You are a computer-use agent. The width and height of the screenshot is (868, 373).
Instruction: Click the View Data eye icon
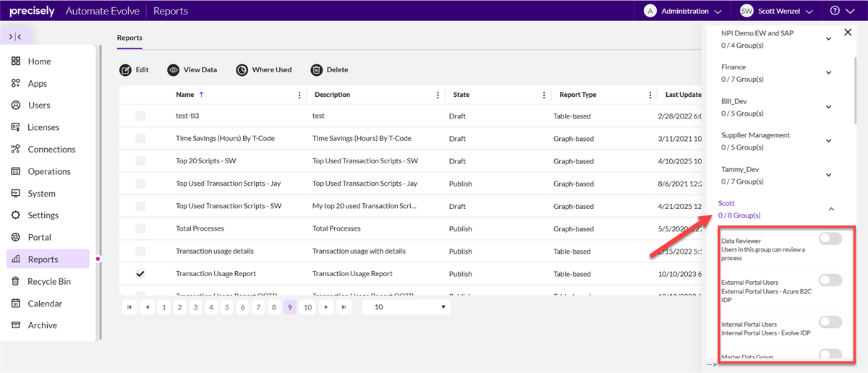point(174,70)
